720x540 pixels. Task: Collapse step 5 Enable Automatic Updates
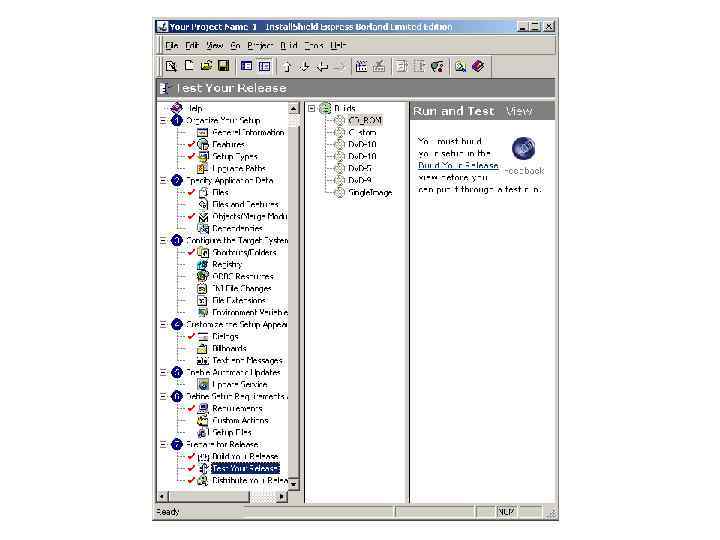coord(163,372)
